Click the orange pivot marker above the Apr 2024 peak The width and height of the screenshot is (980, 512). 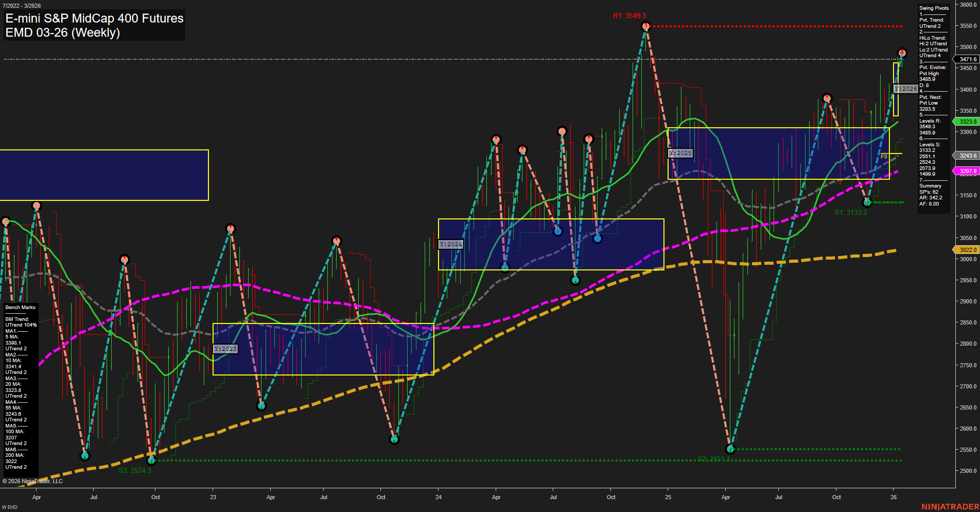(496, 139)
